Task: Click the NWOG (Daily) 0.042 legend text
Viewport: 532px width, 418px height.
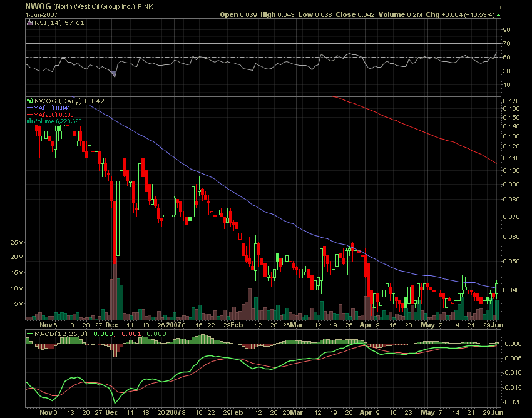Action: (x=69, y=101)
